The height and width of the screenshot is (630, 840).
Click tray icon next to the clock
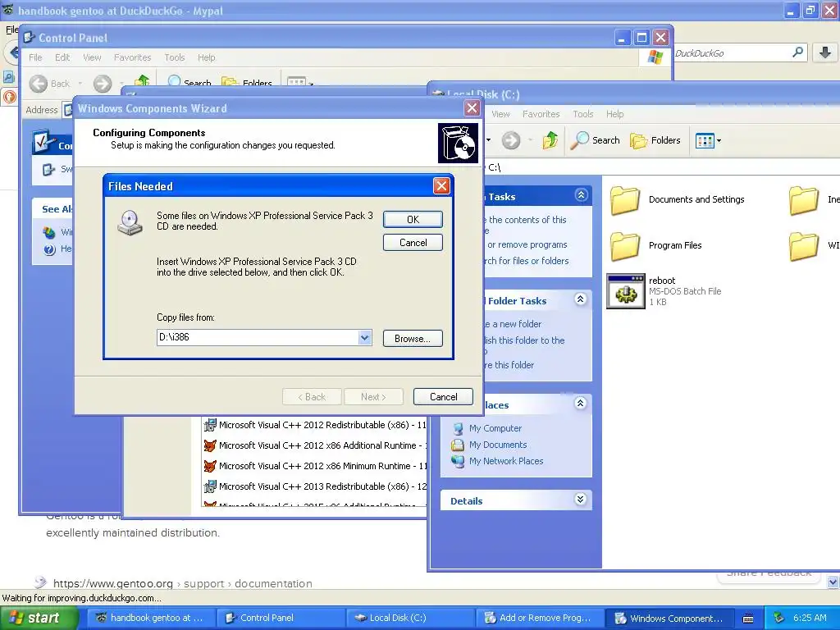pyautogui.click(x=778, y=618)
